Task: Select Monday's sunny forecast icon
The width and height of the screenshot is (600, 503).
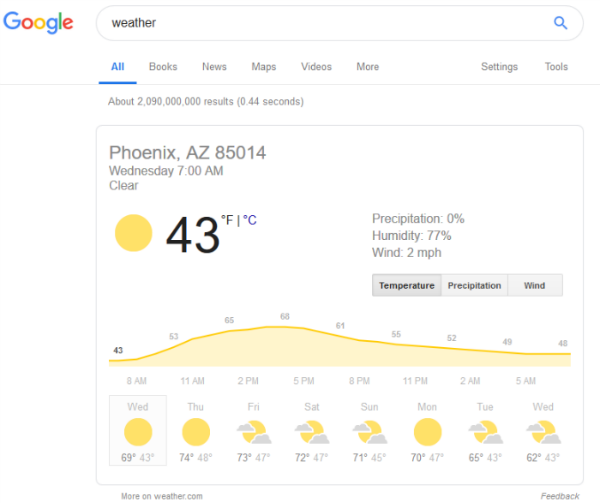Action: (428, 432)
